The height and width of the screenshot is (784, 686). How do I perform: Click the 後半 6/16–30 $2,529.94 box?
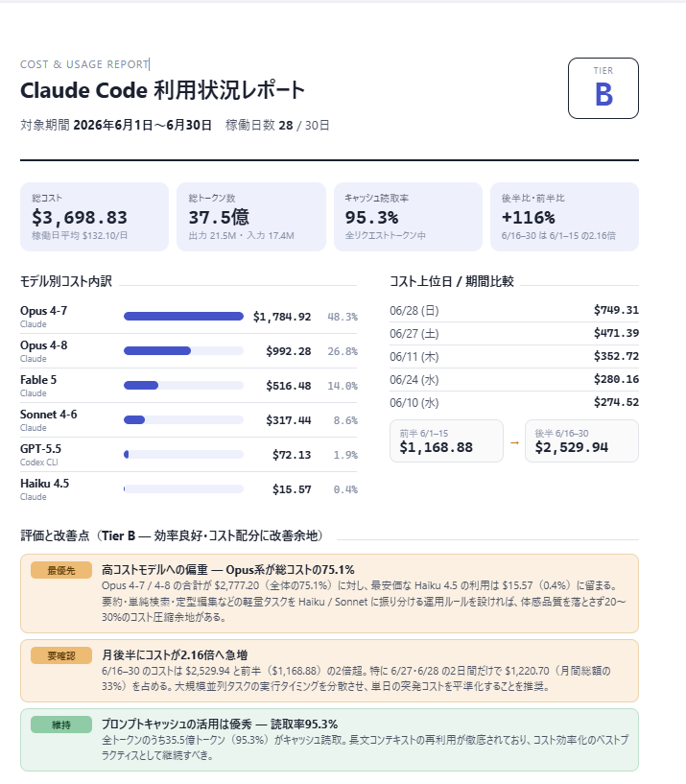click(x=581, y=441)
